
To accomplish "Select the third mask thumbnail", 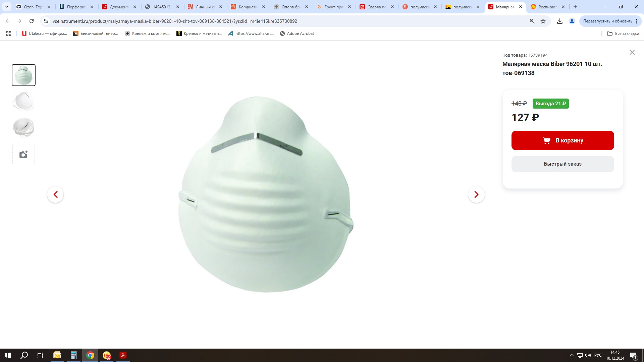I will coord(23,127).
